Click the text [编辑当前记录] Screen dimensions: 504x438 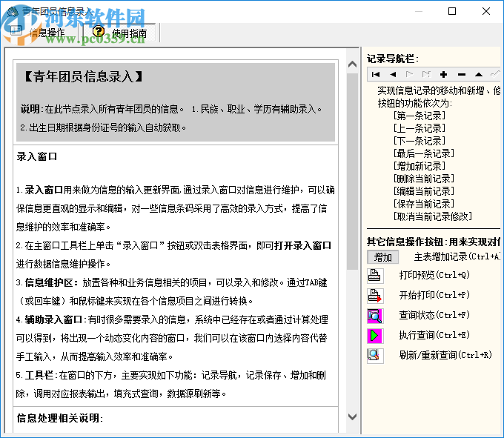pos(424,191)
